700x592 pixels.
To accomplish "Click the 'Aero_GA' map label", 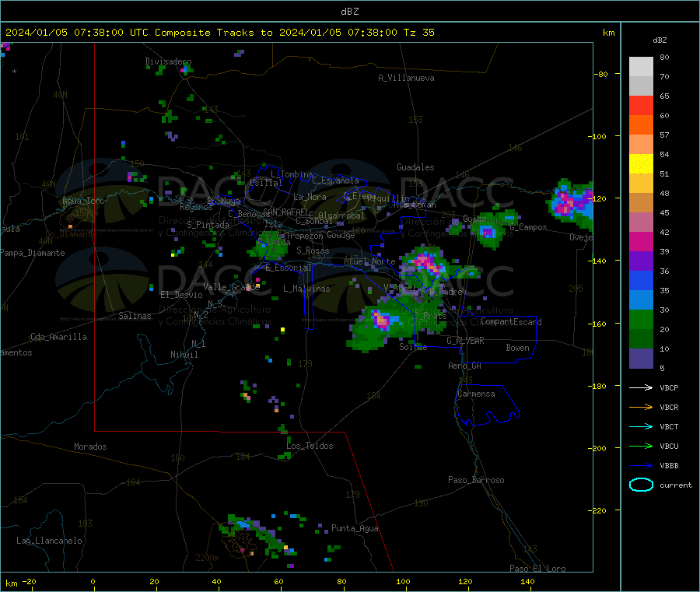I will (465, 366).
